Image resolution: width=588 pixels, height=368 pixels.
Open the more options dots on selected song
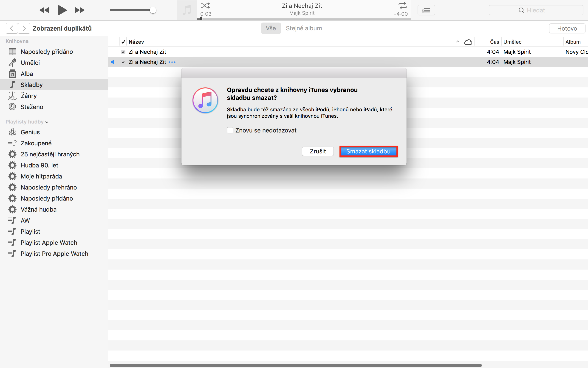172,62
